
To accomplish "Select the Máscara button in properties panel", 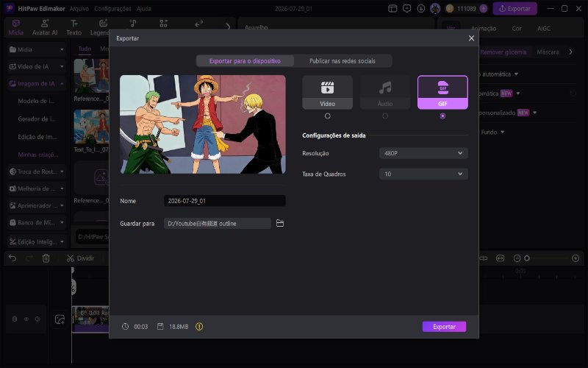I will coord(548,52).
